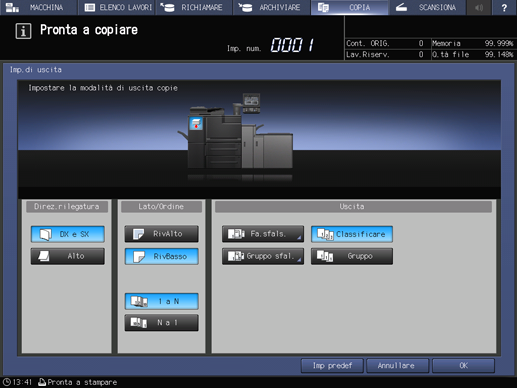Viewport: 517px width, 388px height.
Task: Click the speaker volume icon
Action: coord(479,7)
